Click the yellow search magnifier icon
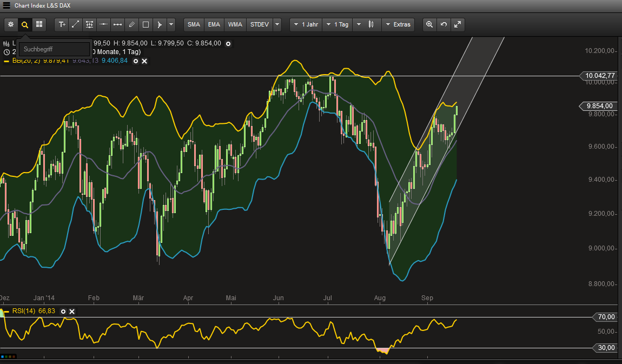This screenshot has width=622, height=364. (x=24, y=24)
